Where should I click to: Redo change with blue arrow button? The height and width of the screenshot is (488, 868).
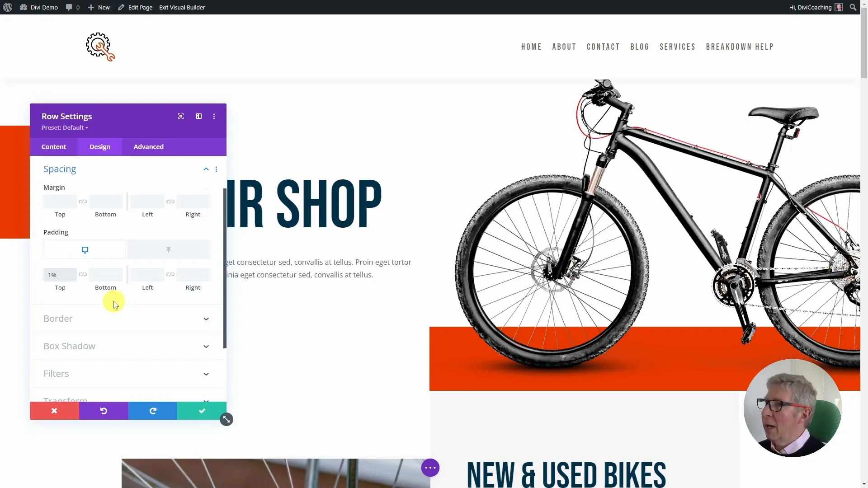153,411
